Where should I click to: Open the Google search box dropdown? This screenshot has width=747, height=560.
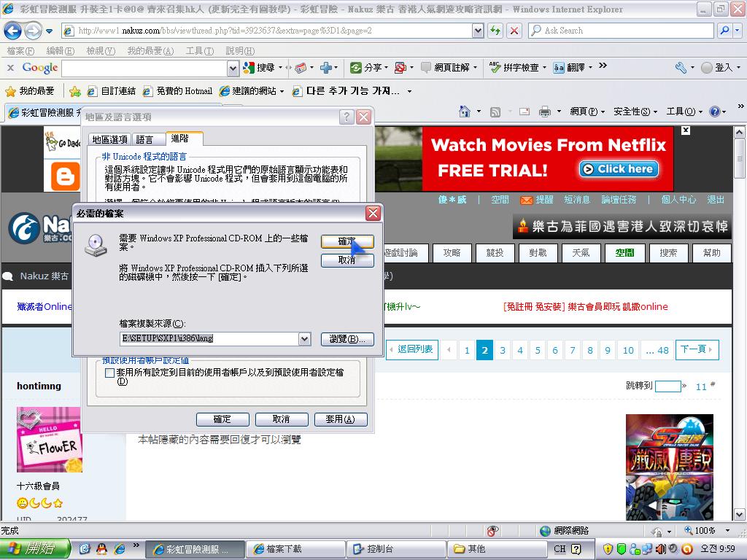(233, 69)
